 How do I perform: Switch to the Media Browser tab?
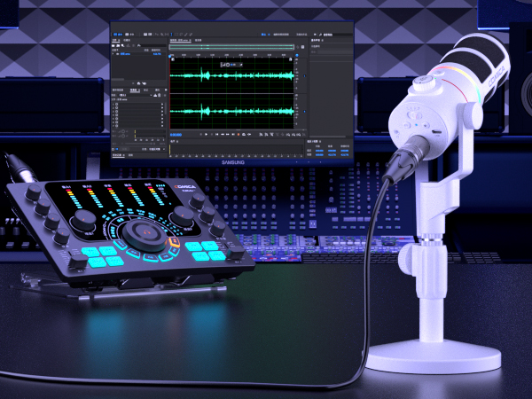(118, 90)
